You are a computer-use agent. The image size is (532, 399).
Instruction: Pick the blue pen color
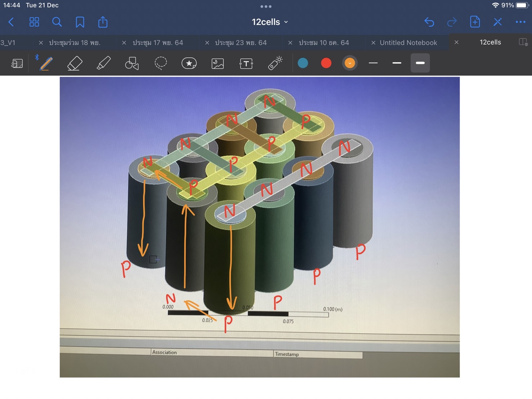point(303,63)
